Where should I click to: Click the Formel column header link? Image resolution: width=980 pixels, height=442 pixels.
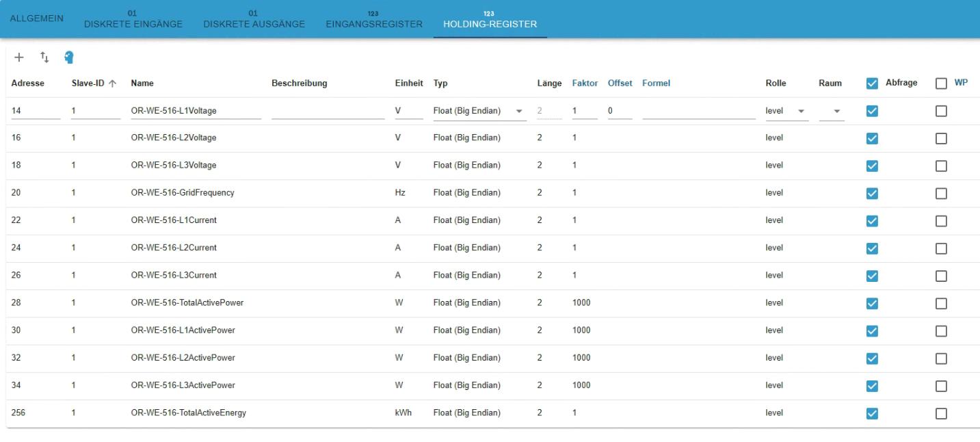656,83
